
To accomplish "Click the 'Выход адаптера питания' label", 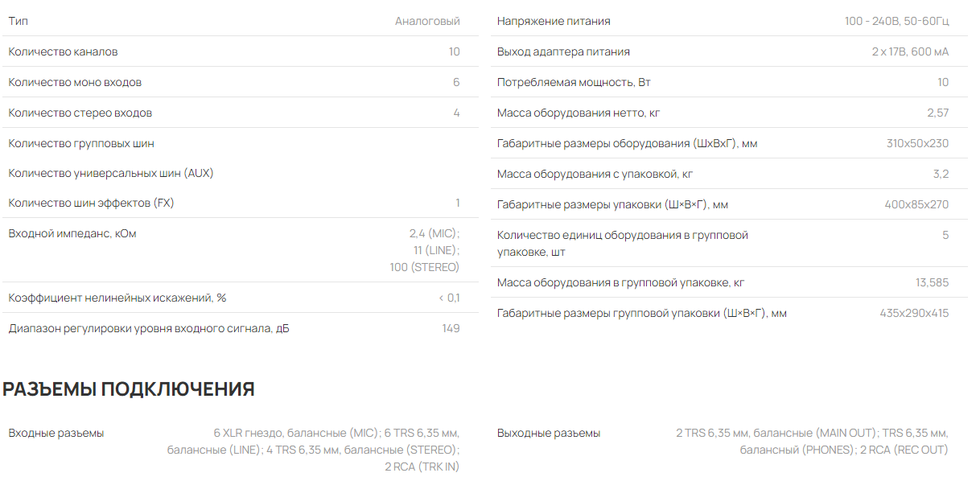I will coord(563,51).
